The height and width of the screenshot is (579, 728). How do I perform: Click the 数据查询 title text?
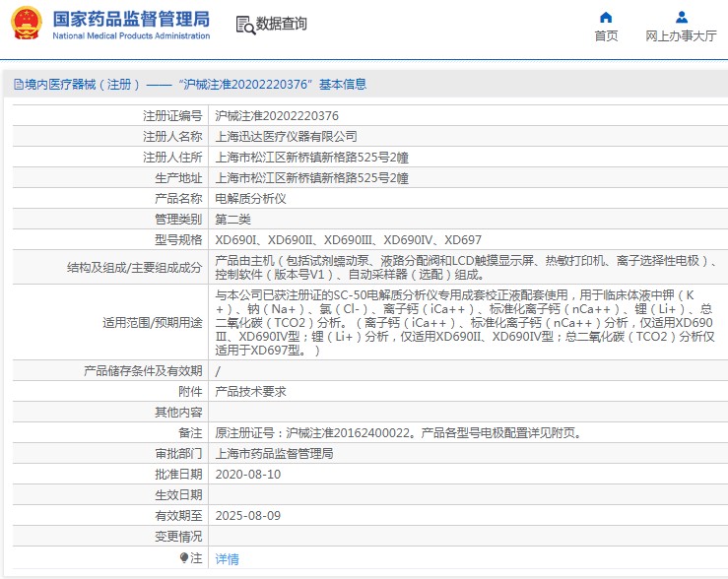tap(282, 24)
